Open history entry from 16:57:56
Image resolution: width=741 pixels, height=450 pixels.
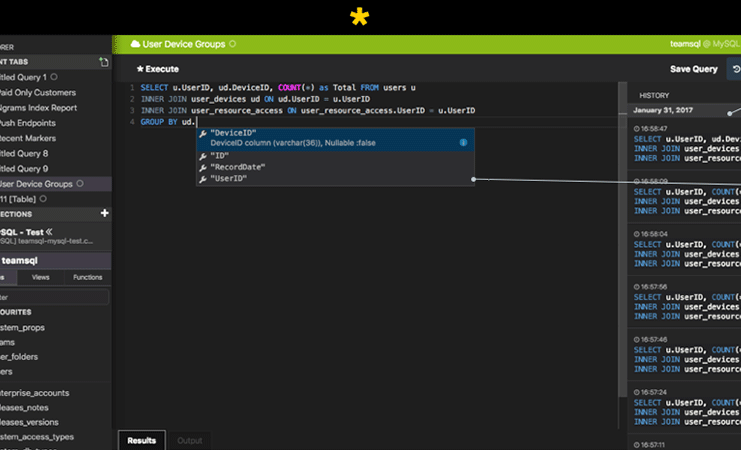[684, 302]
